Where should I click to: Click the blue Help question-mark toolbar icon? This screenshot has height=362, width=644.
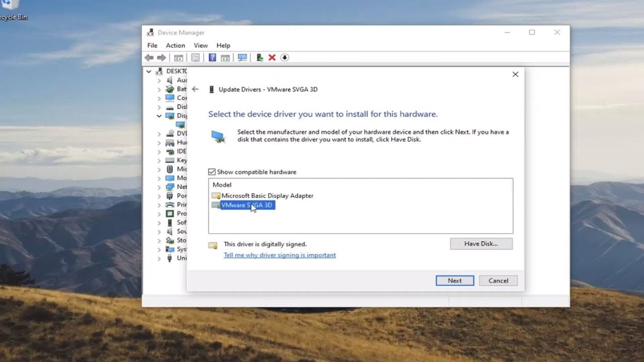coord(212,58)
